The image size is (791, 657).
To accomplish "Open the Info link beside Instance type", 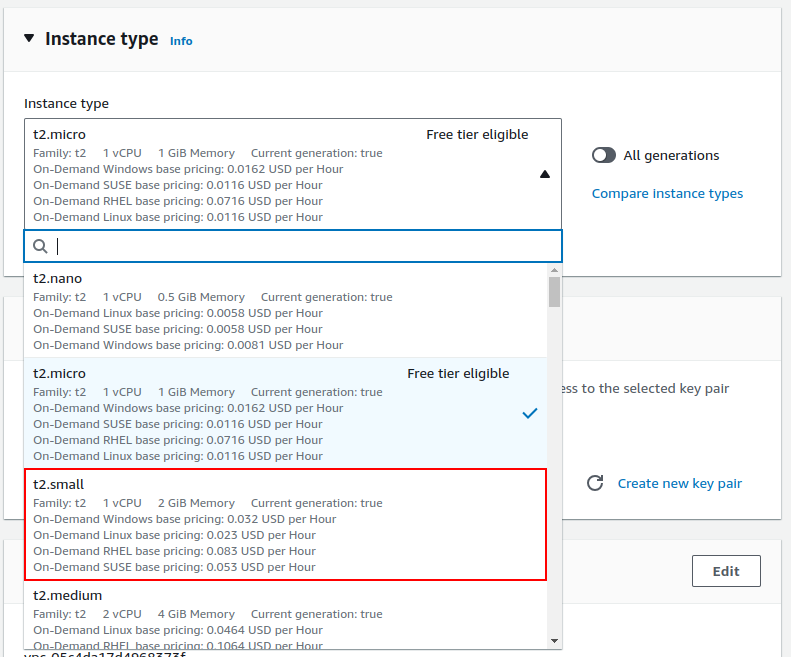I will 181,41.
